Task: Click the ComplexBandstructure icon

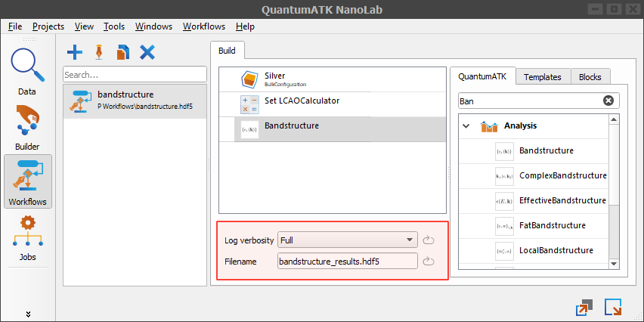Action: coord(504,176)
